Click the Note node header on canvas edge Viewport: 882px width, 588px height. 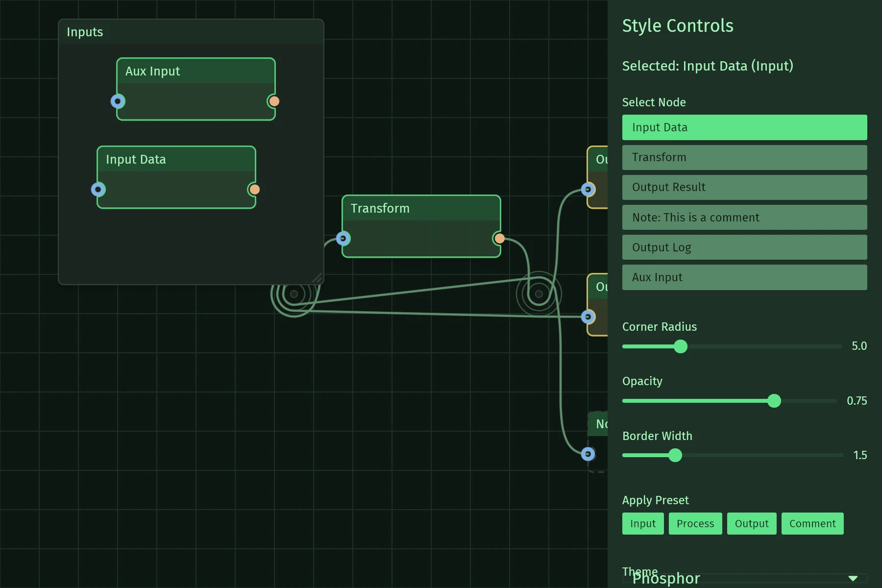coord(598,424)
